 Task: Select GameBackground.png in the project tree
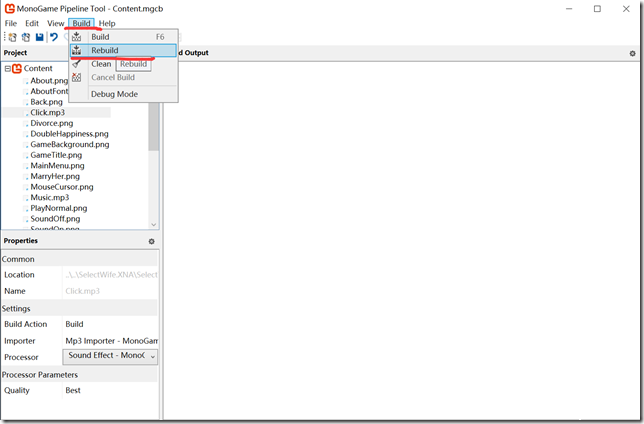coord(69,145)
